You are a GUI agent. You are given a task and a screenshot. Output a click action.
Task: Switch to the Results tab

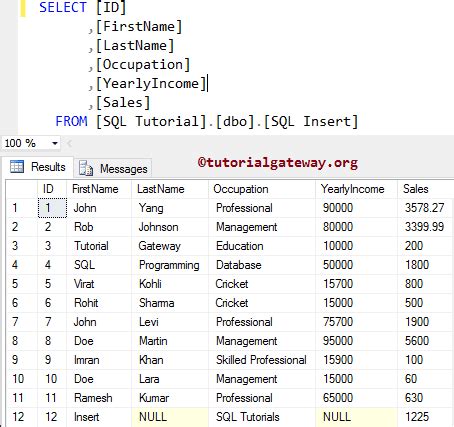pyautogui.click(x=38, y=167)
